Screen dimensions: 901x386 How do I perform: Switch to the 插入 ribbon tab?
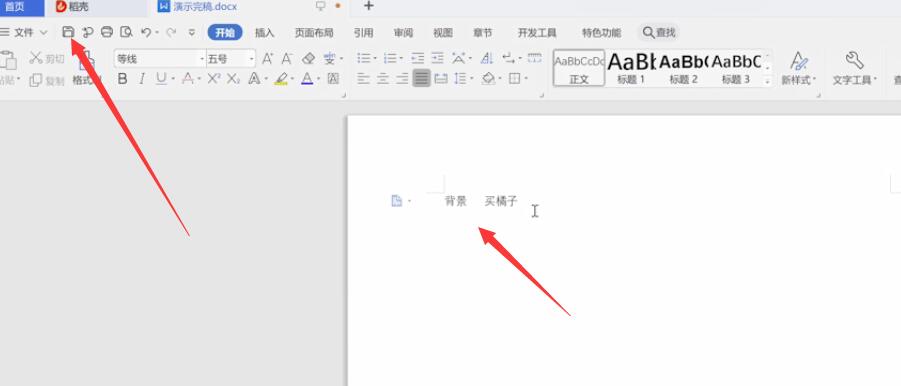pyautogui.click(x=264, y=33)
